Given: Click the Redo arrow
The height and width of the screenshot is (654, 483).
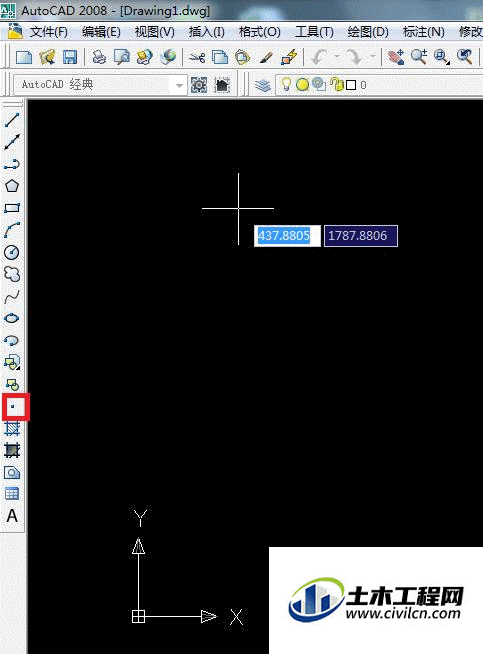Looking at the screenshot, I should (x=354, y=57).
